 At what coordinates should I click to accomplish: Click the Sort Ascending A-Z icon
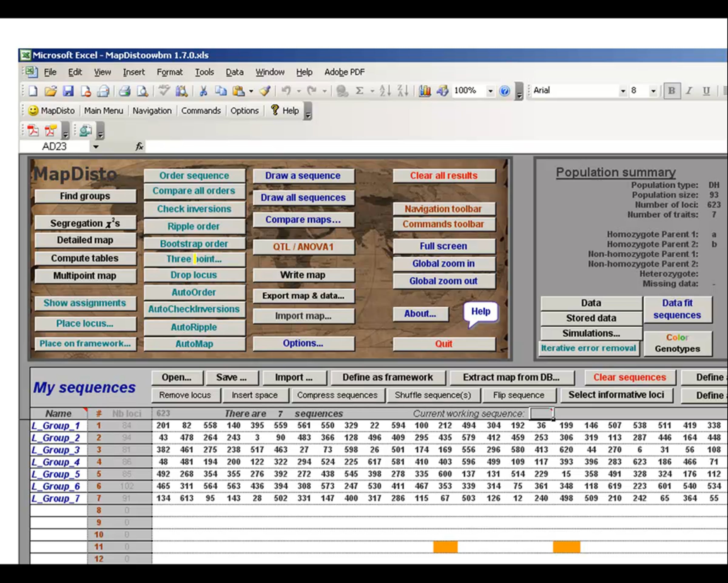tap(385, 91)
